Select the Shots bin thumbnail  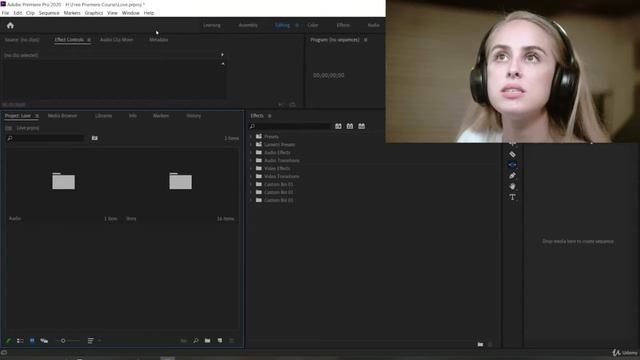click(x=180, y=181)
